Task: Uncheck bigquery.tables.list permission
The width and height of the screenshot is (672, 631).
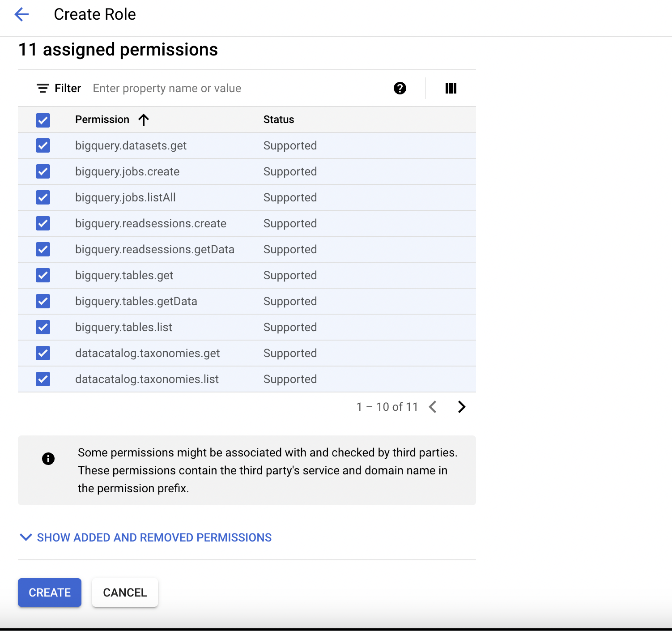Action: [x=43, y=327]
